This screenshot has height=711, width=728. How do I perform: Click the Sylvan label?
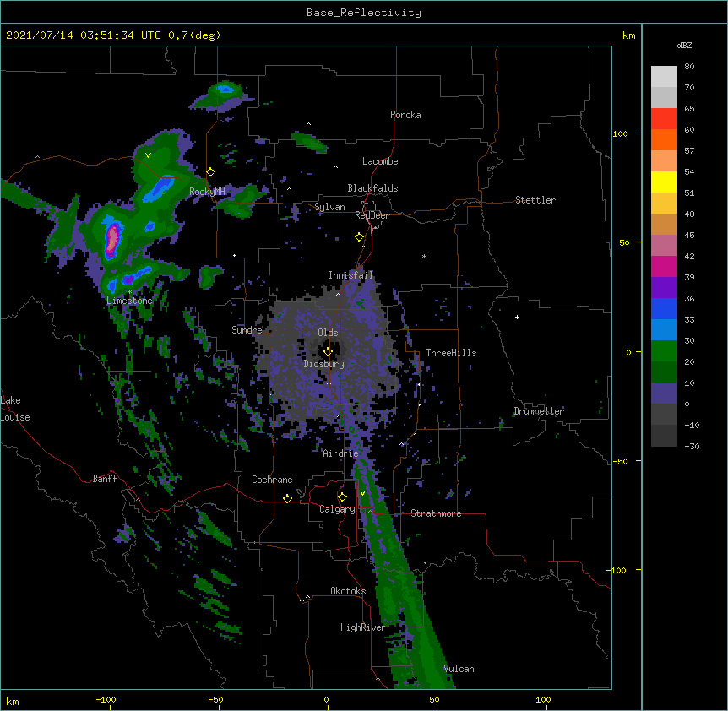click(329, 207)
